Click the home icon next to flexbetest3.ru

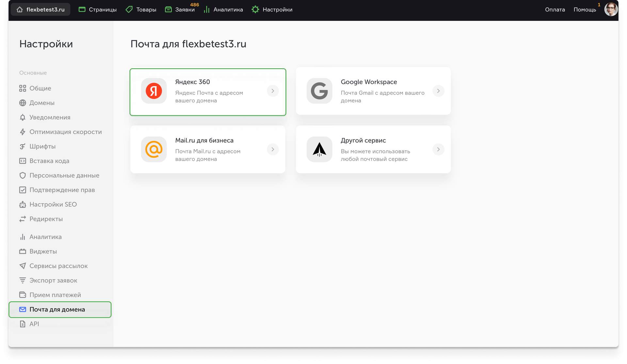pyautogui.click(x=20, y=9)
